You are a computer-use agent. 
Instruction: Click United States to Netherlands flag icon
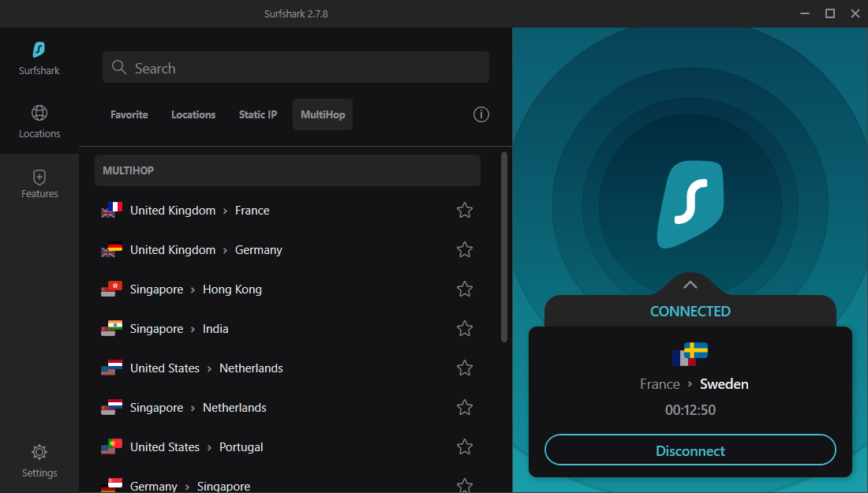111,368
